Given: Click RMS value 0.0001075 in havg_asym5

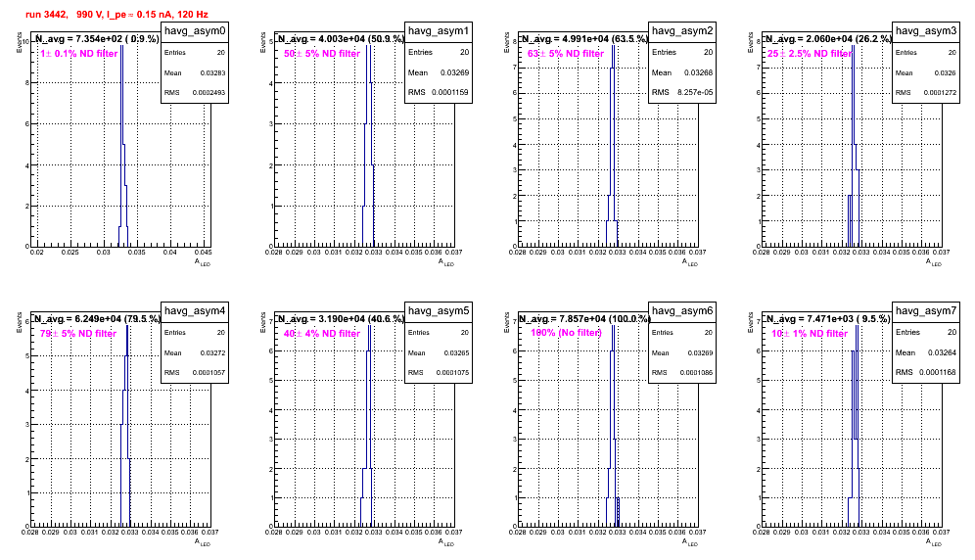Looking at the screenshot, I should pos(452,373).
